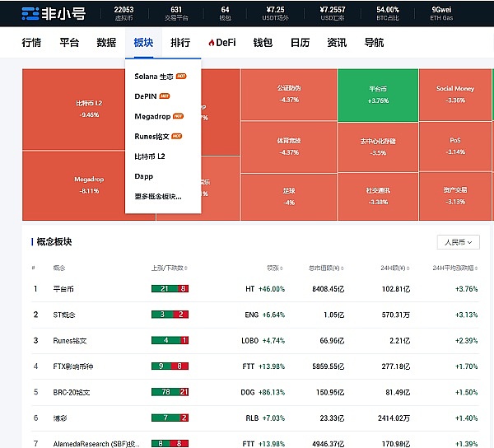Viewport: 494px width, 448px height.
Task: Open the 排行 nav menu
Action: [x=180, y=43]
